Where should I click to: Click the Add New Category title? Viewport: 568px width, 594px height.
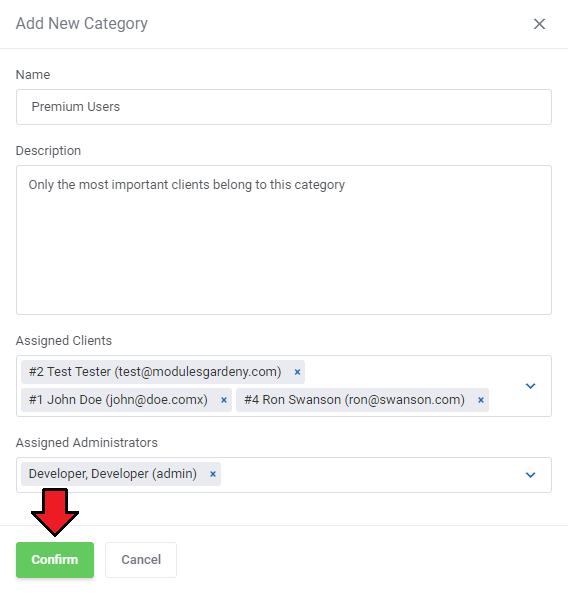pyautogui.click(x=82, y=23)
